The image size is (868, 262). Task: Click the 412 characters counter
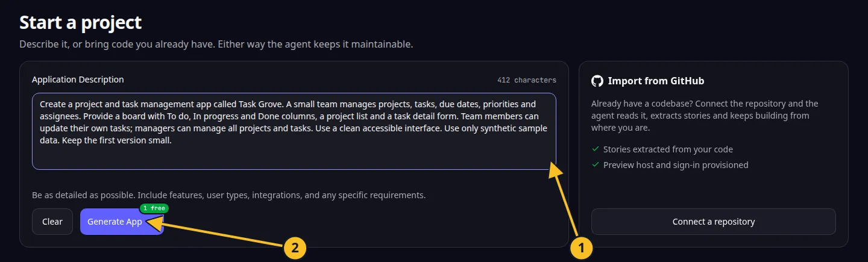coord(527,80)
